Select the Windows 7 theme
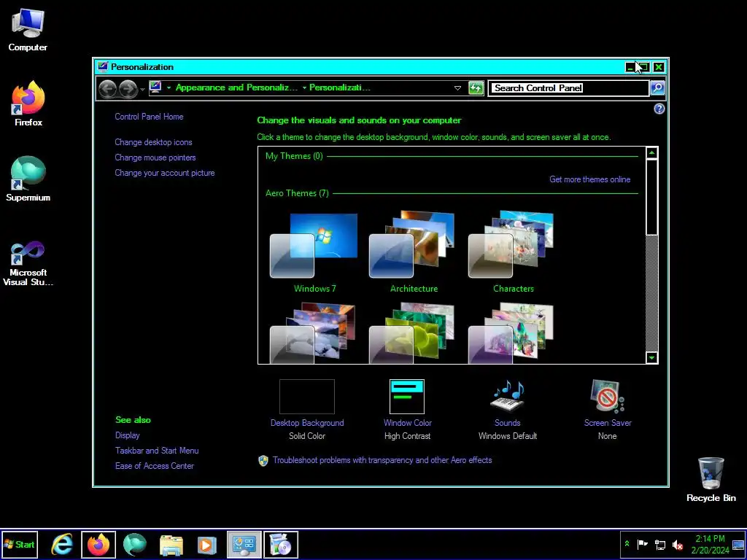The width and height of the screenshot is (747, 560). [314, 253]
